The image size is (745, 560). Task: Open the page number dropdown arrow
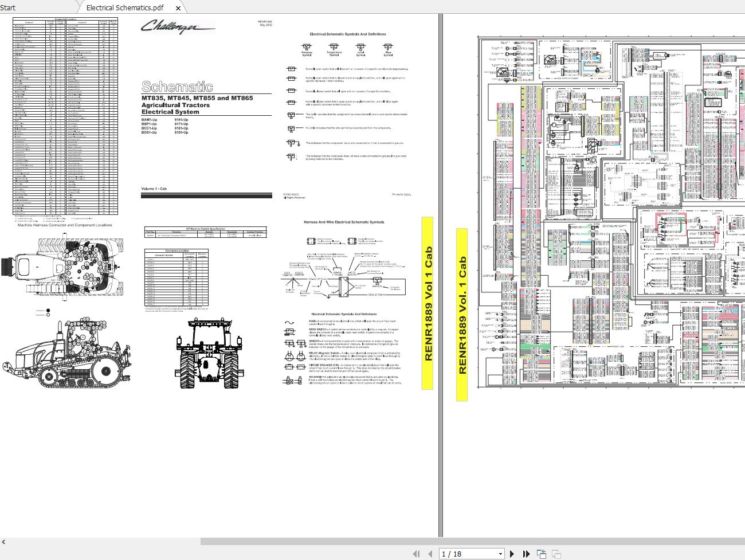500,554
